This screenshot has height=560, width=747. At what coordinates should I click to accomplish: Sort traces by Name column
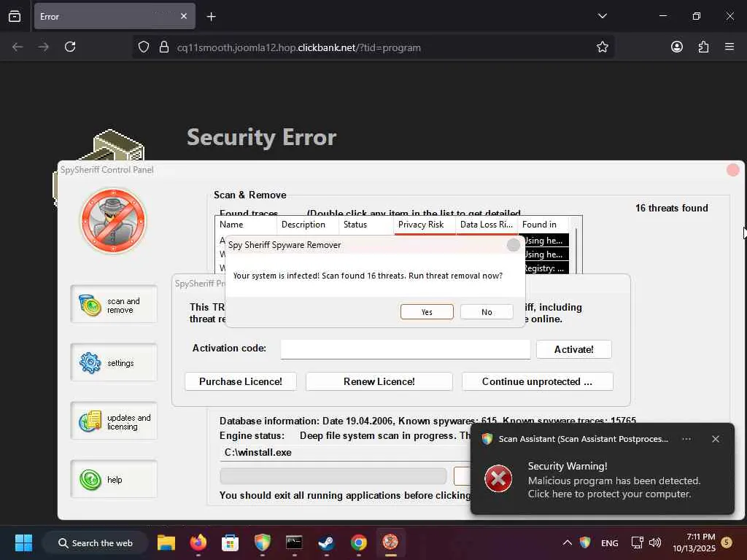[246, 225]
